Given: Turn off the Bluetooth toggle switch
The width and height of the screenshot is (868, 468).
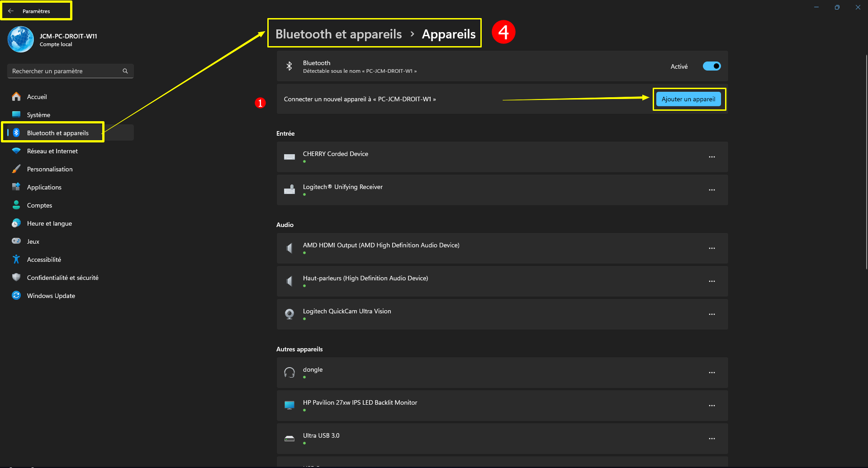Looking at the screenshot, I should [x=711, y=66].
